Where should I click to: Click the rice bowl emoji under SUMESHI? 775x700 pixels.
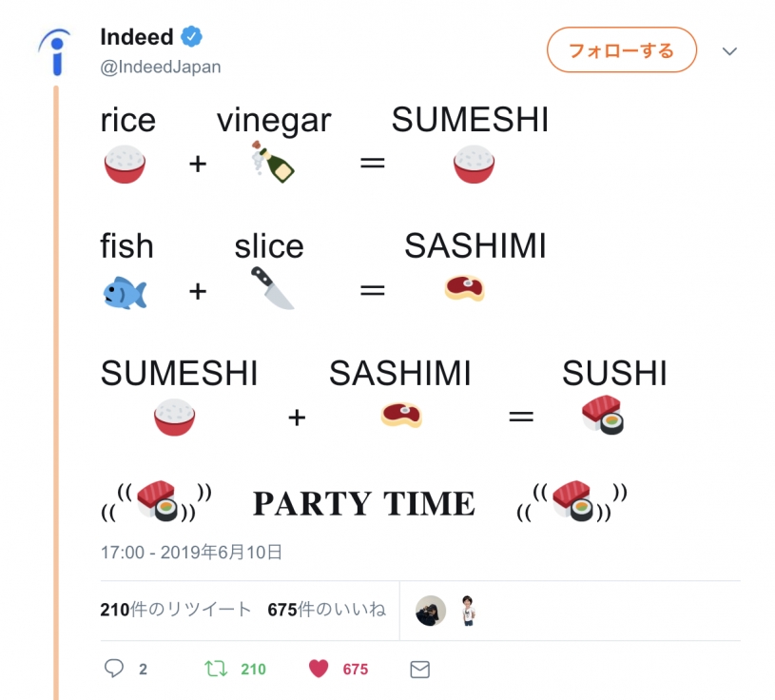click(x=475, y=164)
